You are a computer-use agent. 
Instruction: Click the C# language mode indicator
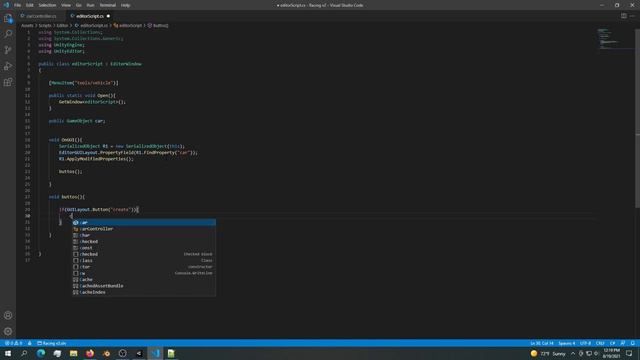tap(612, 343)
